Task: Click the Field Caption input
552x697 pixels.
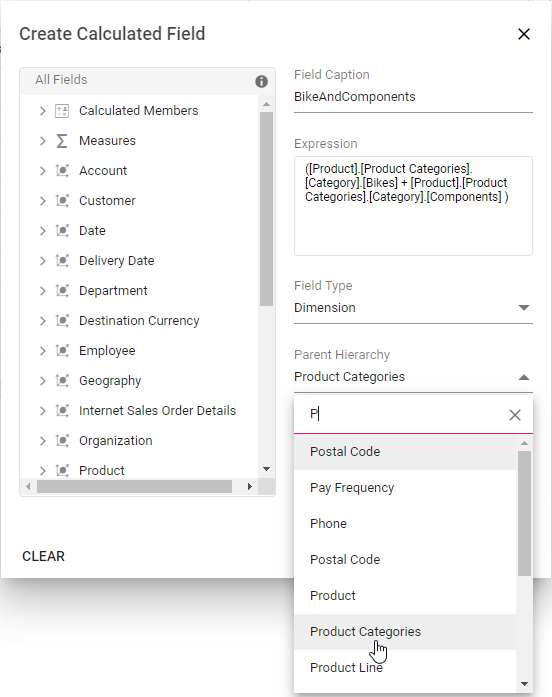Action: pyautogui.click(x=413, y=97)
